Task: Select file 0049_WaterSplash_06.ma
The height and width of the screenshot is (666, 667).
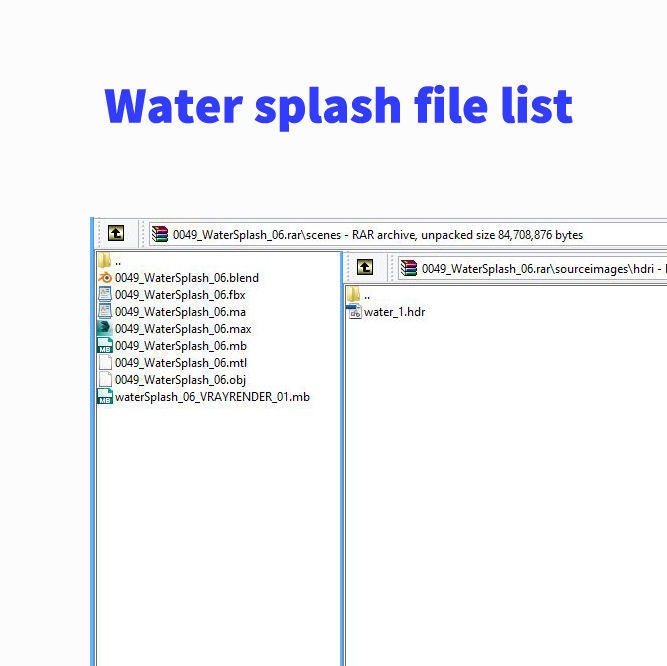Action: (x=180, y=312)
